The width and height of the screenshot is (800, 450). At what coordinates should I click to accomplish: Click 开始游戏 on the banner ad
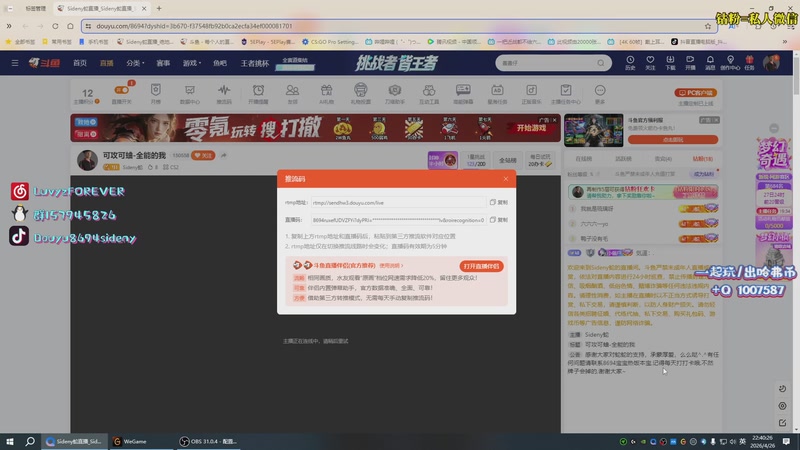531,128
